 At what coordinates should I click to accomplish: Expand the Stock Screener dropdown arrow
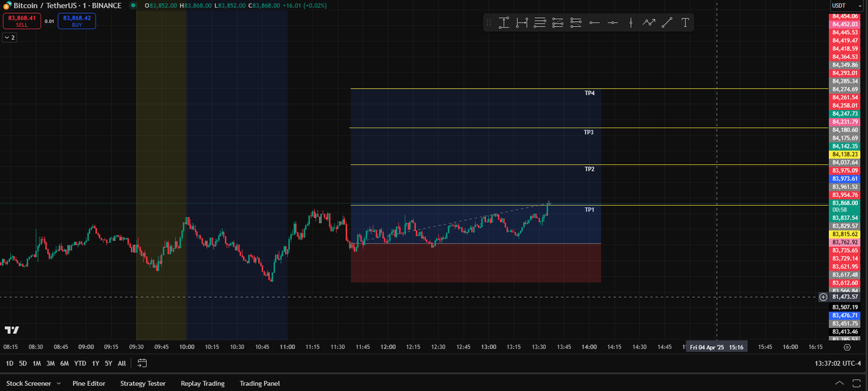(x=59, y=383)
